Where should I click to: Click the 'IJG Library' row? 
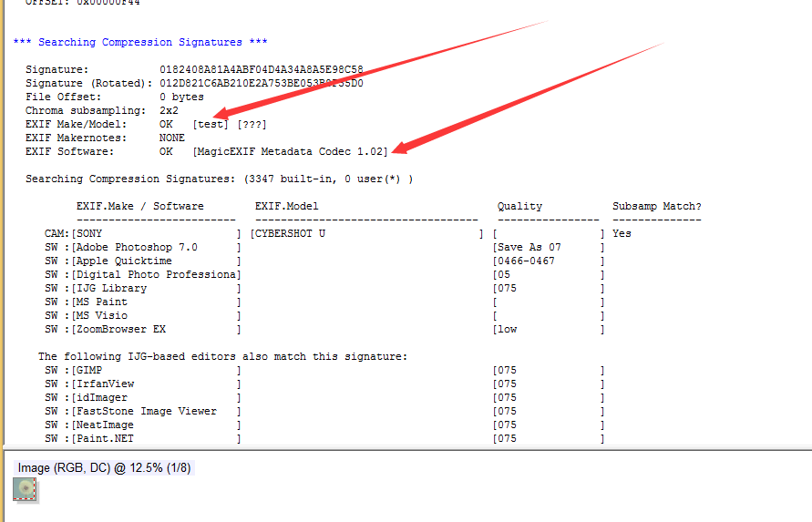click(x=111, y=288)
